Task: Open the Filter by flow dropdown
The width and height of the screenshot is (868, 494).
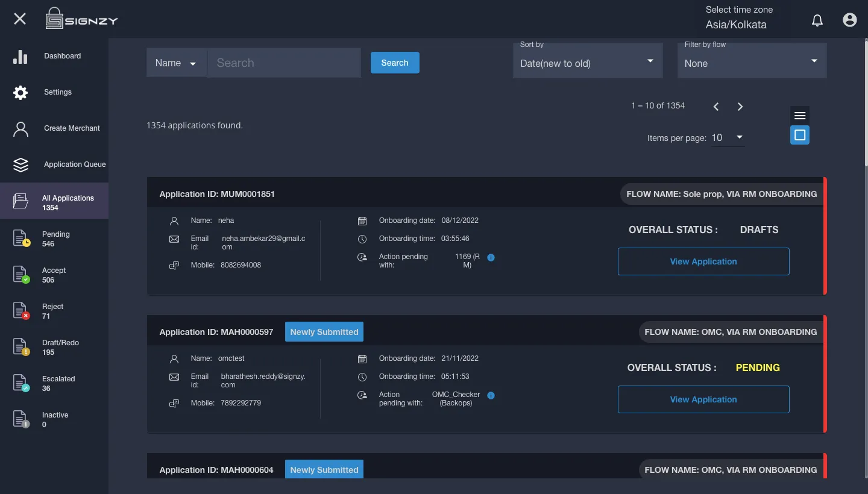Action: point(752,60)
